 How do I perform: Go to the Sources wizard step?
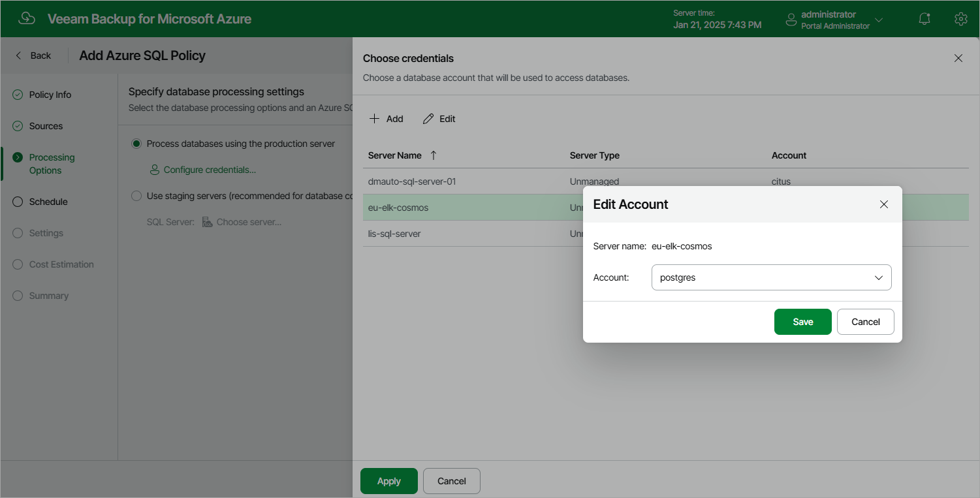point(46,126)
